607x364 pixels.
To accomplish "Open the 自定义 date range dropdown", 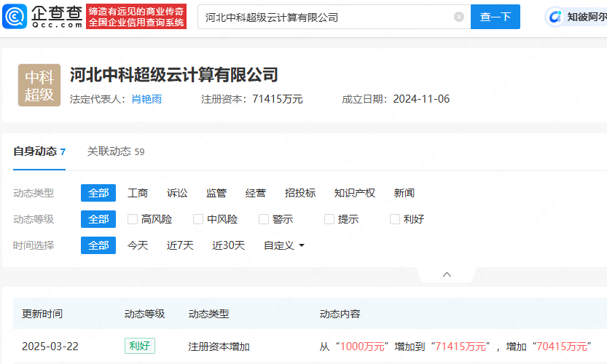I will click(284, 245).
